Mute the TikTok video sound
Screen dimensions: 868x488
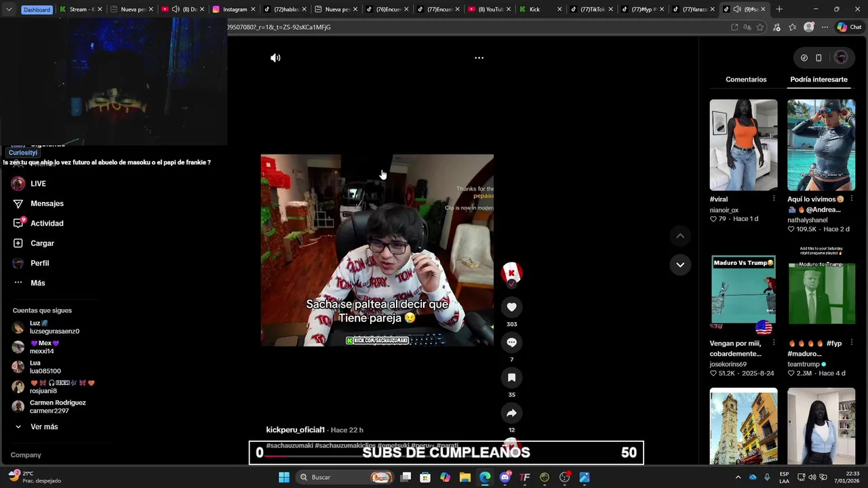275,58
